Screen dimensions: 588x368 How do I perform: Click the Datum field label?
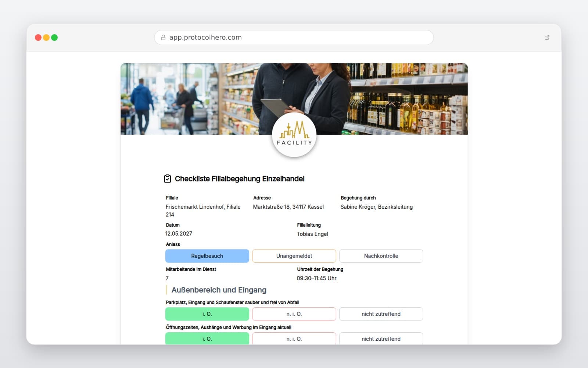click(x=173, y=225)
